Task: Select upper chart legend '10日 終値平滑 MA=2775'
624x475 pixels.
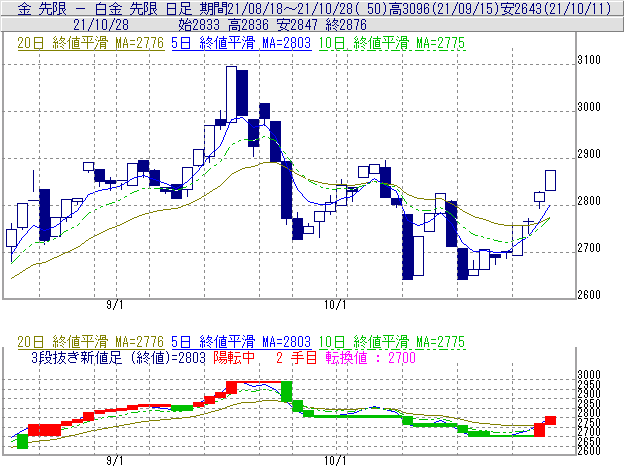Action: (x=392, y=43)
